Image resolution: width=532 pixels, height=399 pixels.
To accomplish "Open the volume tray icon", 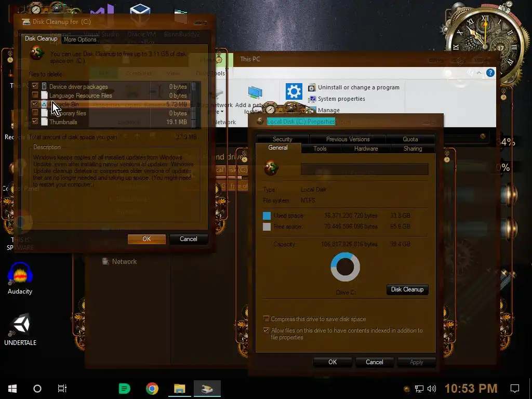I will pyautogui.click(x=432, y=389).
